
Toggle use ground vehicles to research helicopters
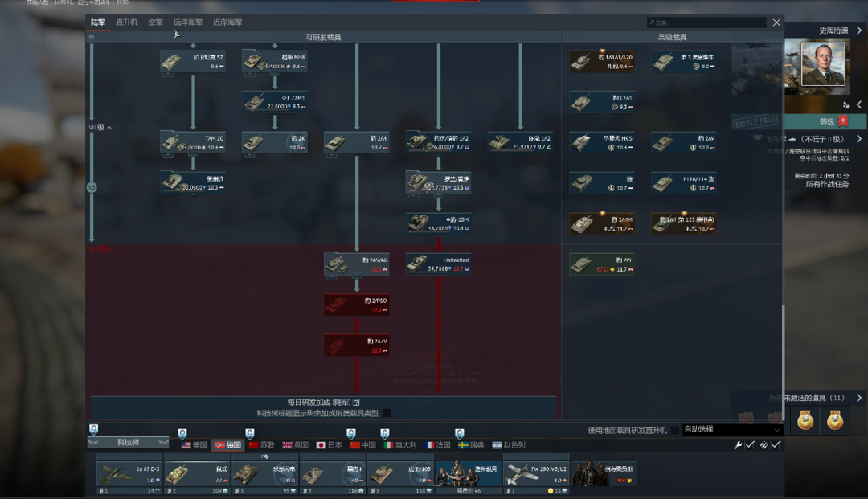pyautogui.click(x=675, y=430)
